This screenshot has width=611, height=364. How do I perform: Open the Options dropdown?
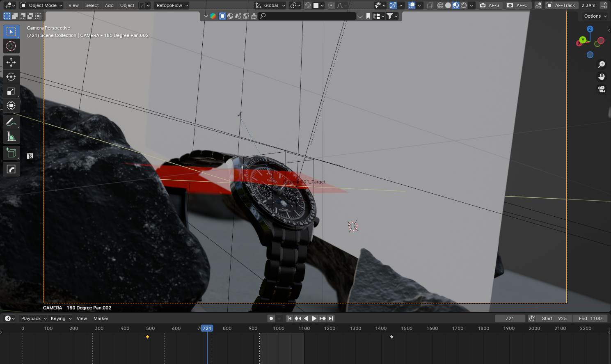coord(595,16)
